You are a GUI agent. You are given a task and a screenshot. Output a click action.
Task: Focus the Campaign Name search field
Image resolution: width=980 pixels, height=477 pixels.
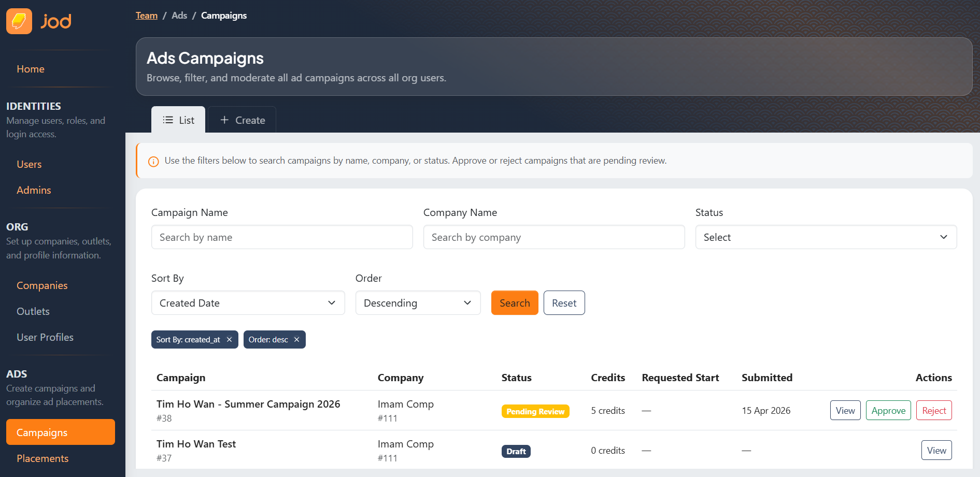pyautogui.click(x=282, y=237)
